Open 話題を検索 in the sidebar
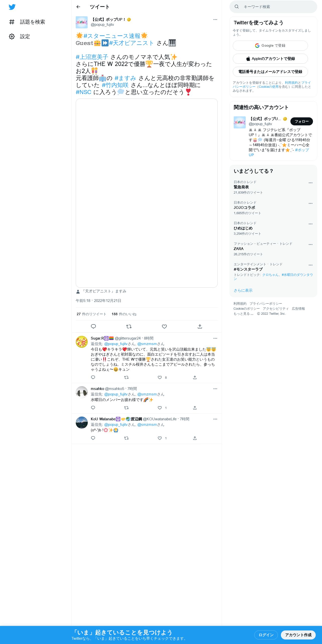 click(x=27, y=22)
